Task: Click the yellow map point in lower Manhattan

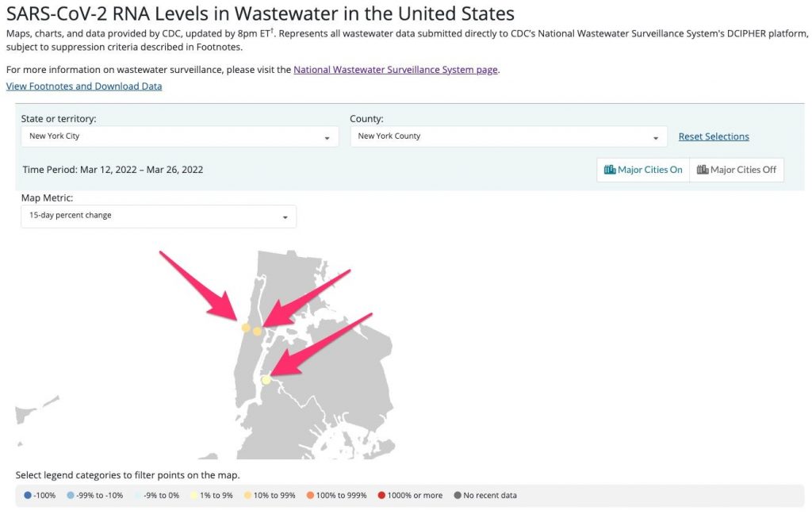Action: click(x=266, y=381)
